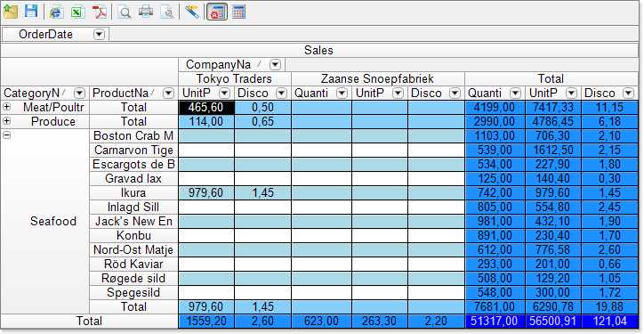Click the selected cell 465,60
Screen dimensions: 644x334
(206, 108)
